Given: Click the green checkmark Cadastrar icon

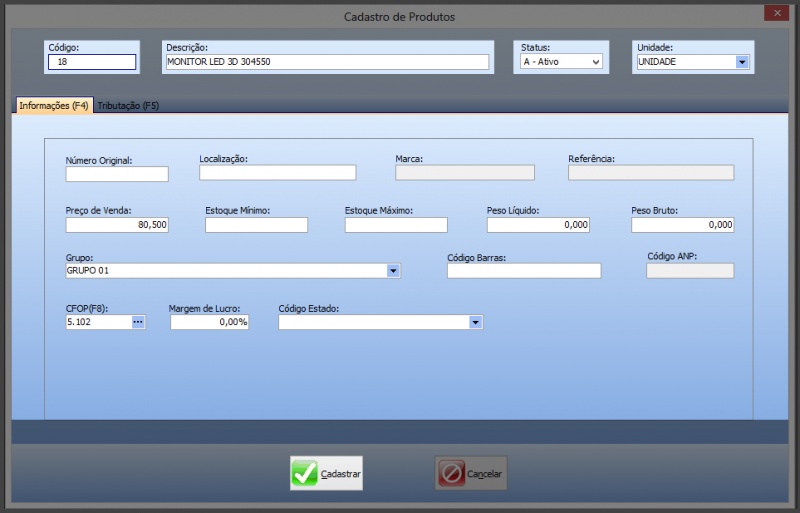Looking at the screenshot, I should coord(305,473).
